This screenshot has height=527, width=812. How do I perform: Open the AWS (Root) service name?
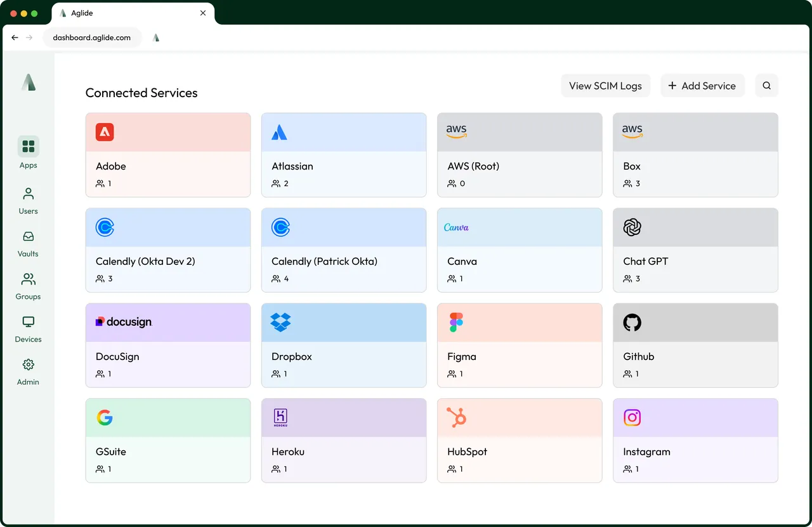coord(473,166)
